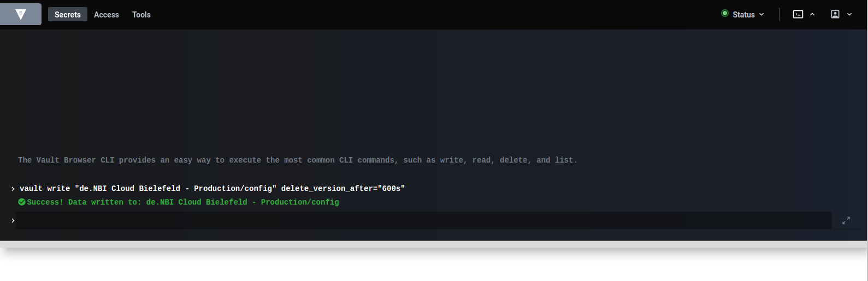
Task: Click the Vault logo home icon
Action: point(21,14)
